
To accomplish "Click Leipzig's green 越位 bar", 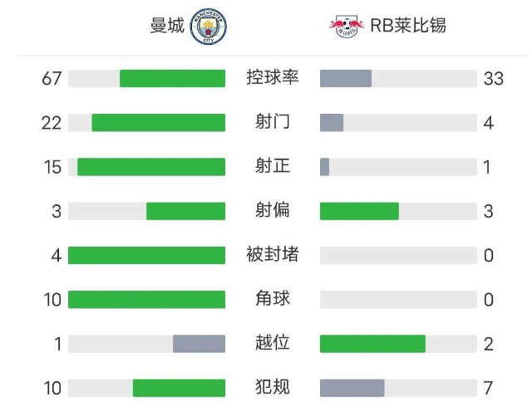I will [372, 344].
